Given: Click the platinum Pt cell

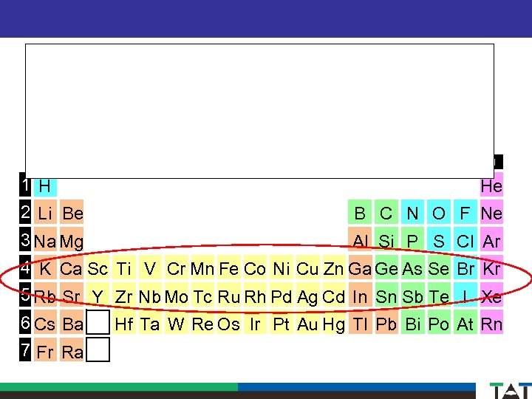Looking at the screenshot, I should [x=282, y=322].
